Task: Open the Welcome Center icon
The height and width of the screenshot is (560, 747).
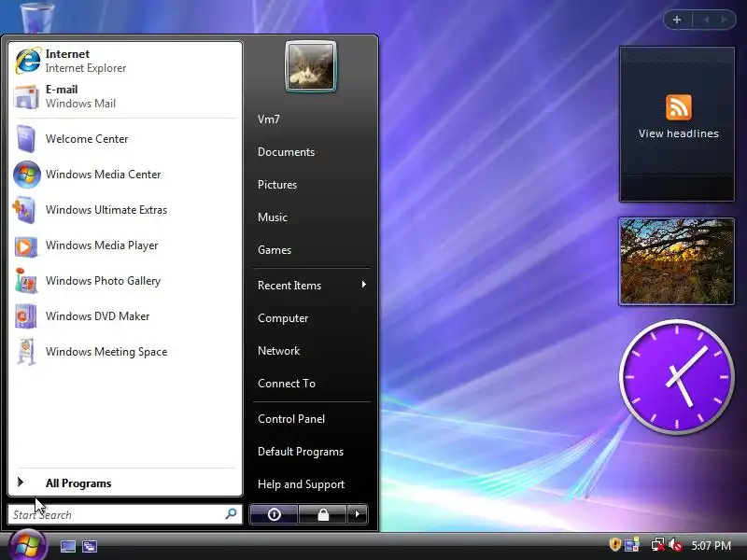Action: click(26, 138)
